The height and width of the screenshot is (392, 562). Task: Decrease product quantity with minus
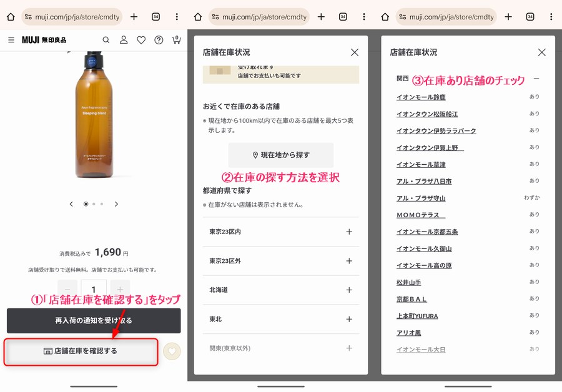67,289
